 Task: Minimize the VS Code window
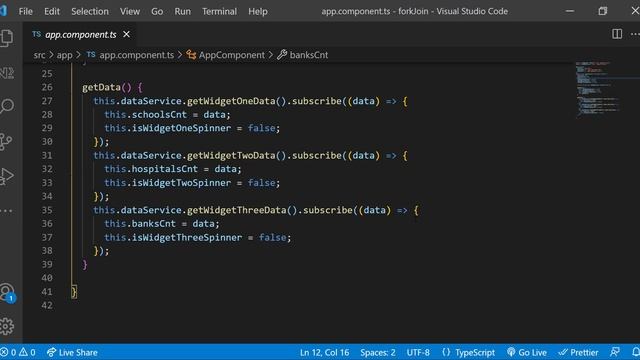(x=570, y=11)
